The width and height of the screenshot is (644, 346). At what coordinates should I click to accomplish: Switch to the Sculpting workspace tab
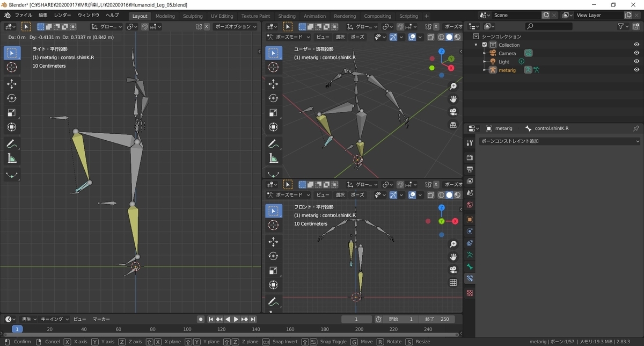193,16
